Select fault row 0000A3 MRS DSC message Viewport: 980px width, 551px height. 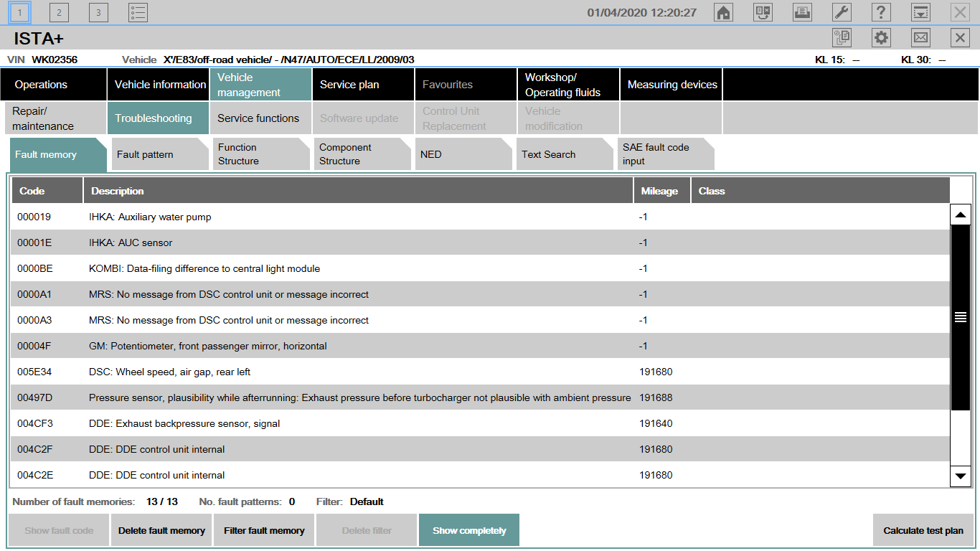pos(481,320)
